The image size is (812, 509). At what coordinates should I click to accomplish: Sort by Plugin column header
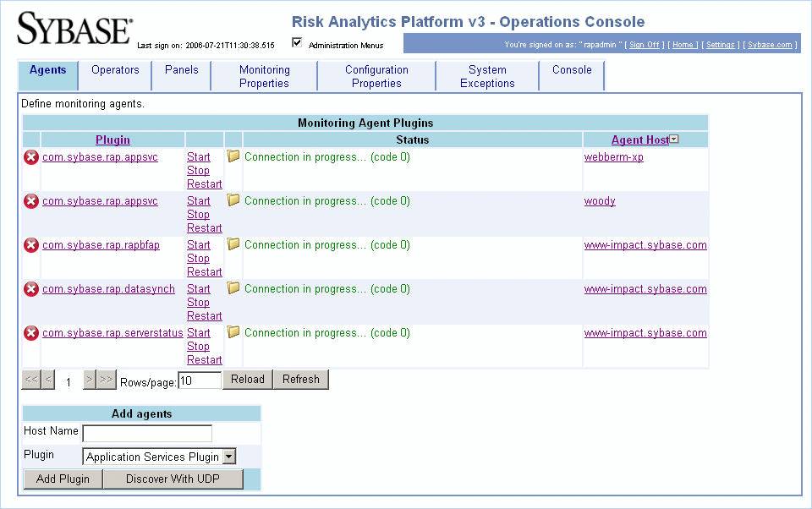pos(112,140)
